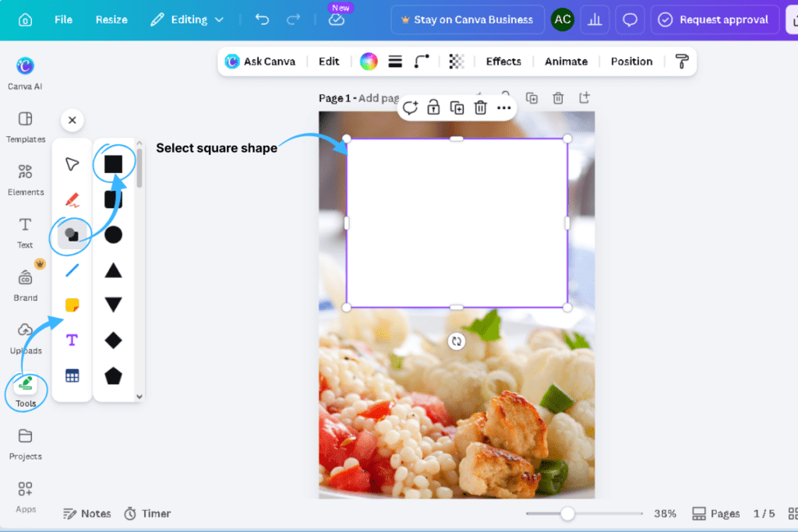Open the AC account avatar
This screenshot has width=798, height=532.
[x=563, y=19]
